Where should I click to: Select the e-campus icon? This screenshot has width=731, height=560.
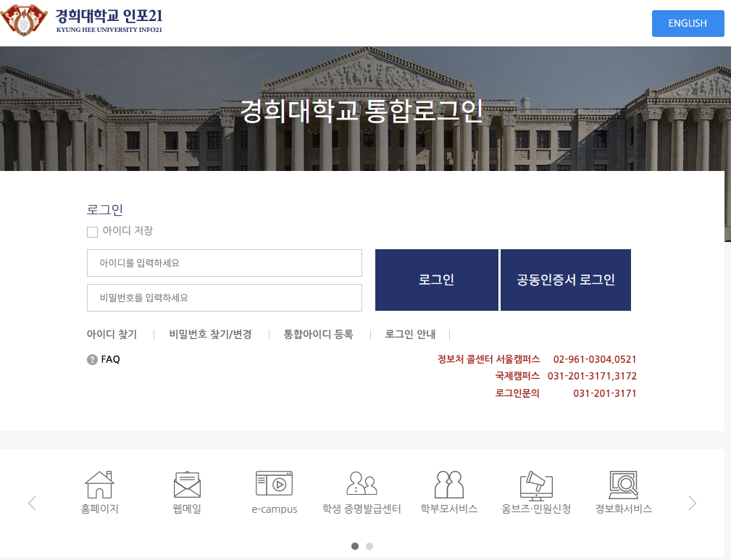pyautogui.click(x=274, y=484)
